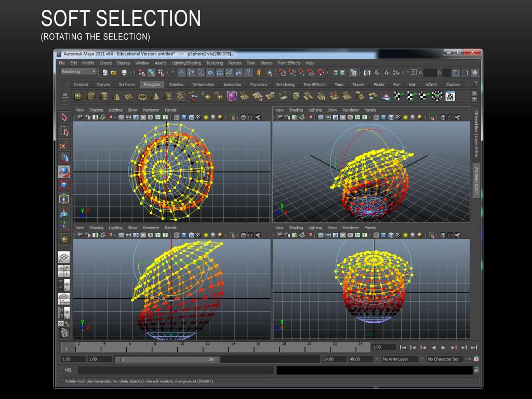Open the Panels menu in the bottom-right viewport
Image resolution: width=532 pixels, height=399 pixels.
click(370, 228)
